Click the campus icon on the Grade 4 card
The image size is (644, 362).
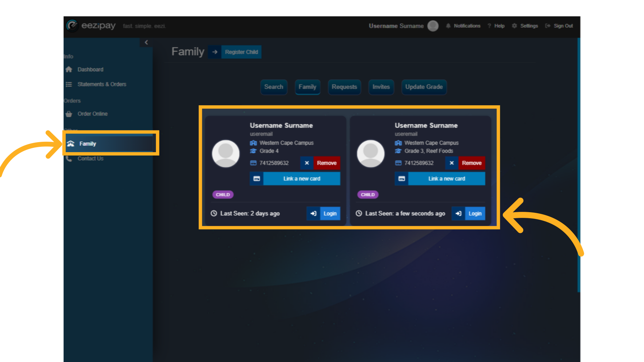253,143
